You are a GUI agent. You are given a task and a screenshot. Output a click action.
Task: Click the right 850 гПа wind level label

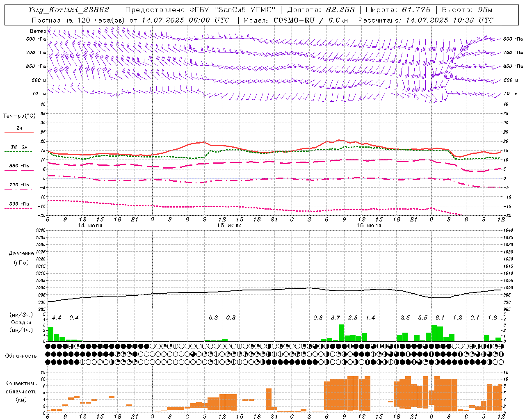(x=513, y=66)
